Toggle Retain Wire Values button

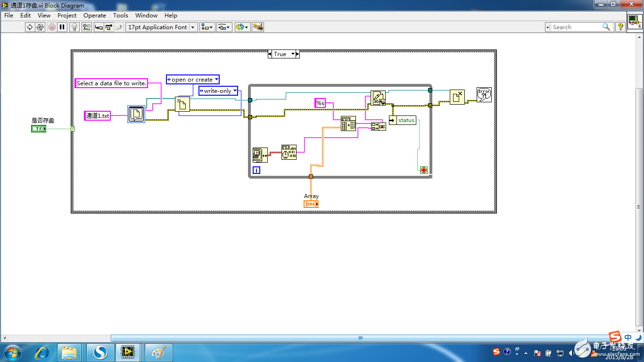point(87,27)
